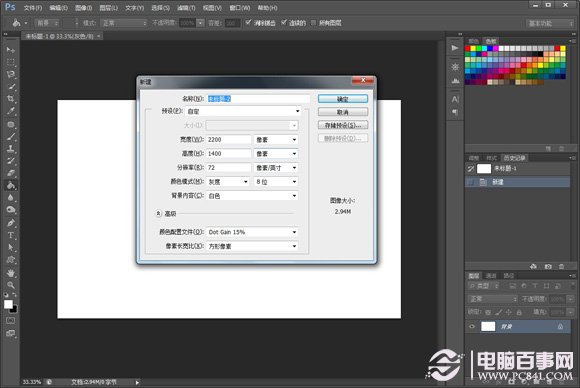Select the Spot Healing Brush tool
Screen dimensions: 580x388
[x=11, y=124]
